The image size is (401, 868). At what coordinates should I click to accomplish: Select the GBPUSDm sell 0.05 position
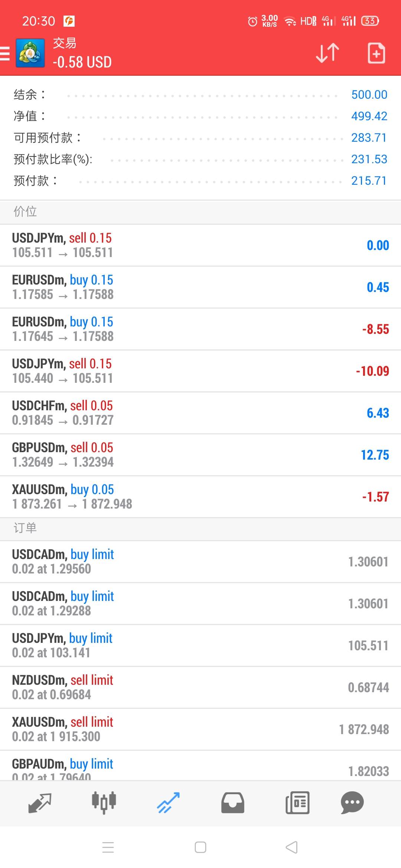pos(200,455)
